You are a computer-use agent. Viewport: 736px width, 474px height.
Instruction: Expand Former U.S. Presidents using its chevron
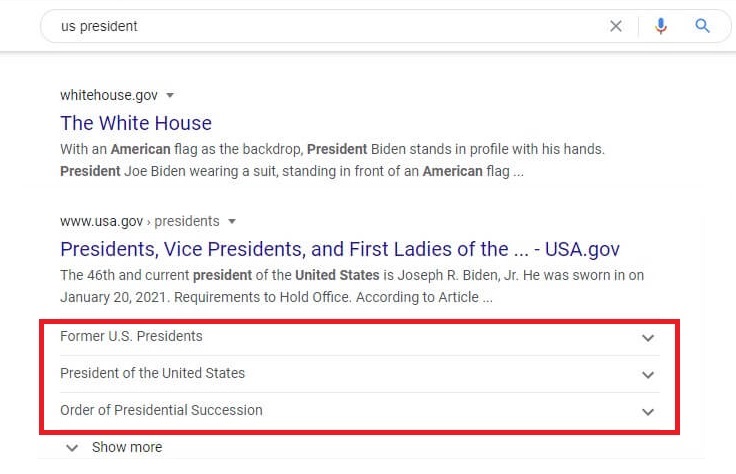tap(648, 338)
